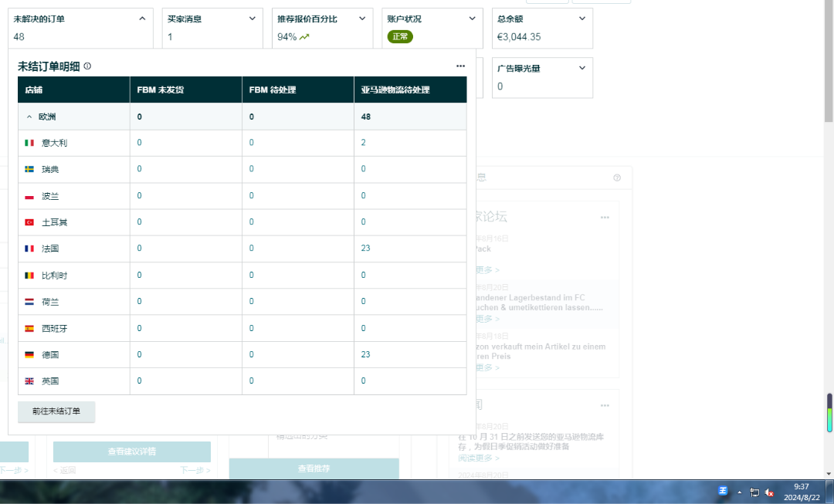Image resolution: width=834 pixels, height=504 pixels.
Task: Open Germany's 亚马逊物流待处理 count 23
Action: [365, 354]
